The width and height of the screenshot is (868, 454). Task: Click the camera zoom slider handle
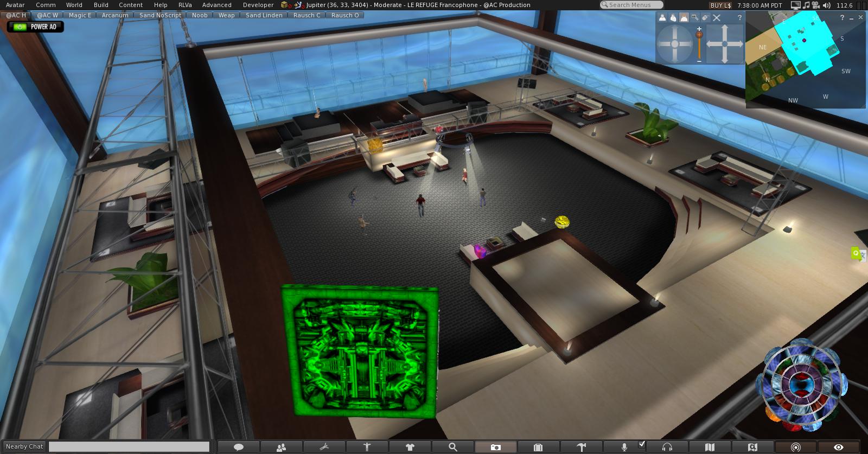coord(700,35)
